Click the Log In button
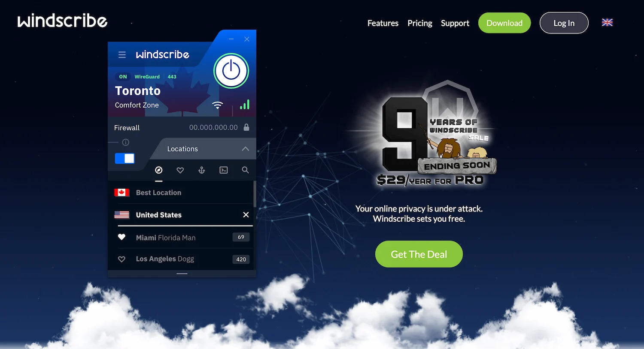644x349 pixels. pos(564,23)
